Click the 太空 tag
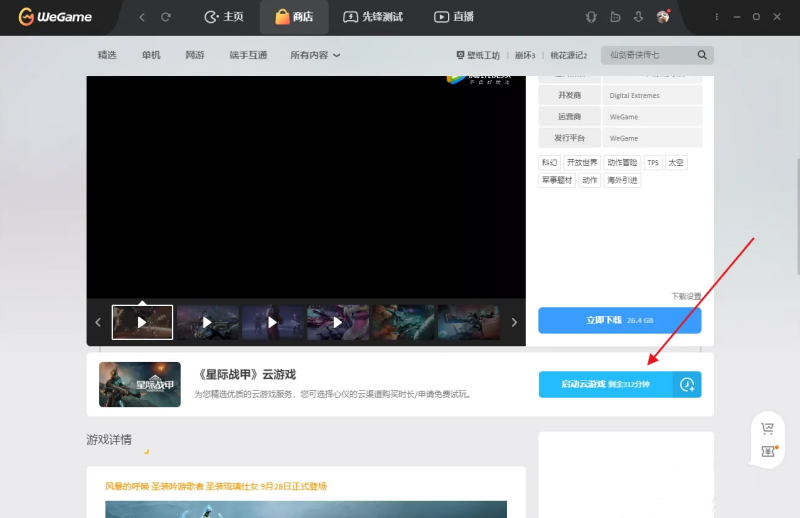 [x=676, y=162]
